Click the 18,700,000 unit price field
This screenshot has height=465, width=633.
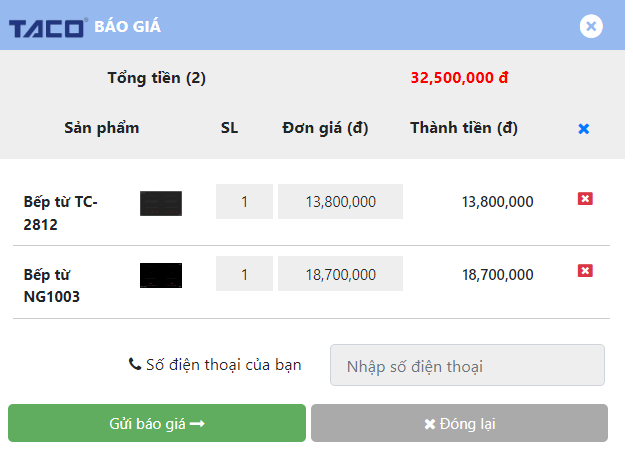pos(340,273)
